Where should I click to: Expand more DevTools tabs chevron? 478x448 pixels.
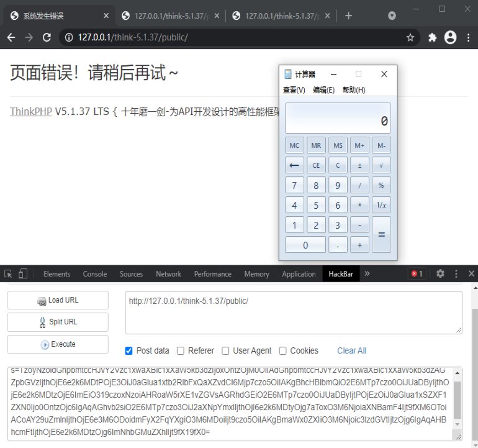pyautogui.click(x=367, y=274)
